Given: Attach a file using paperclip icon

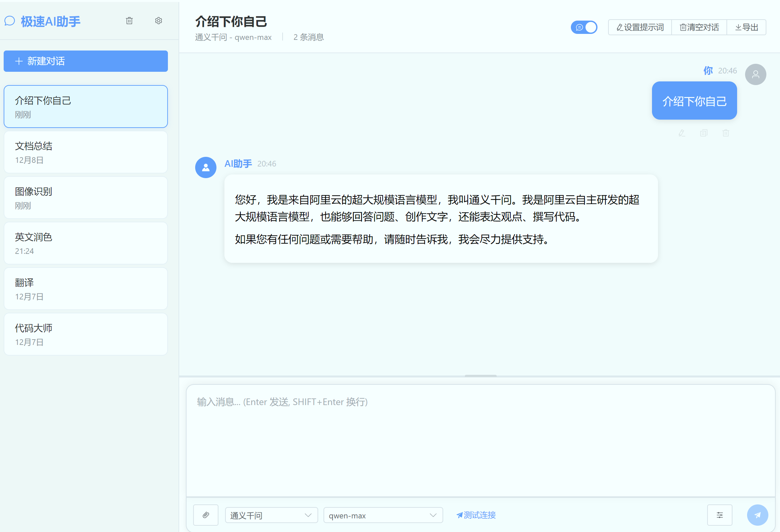Looking at the screenshot, I should (206, 515).
